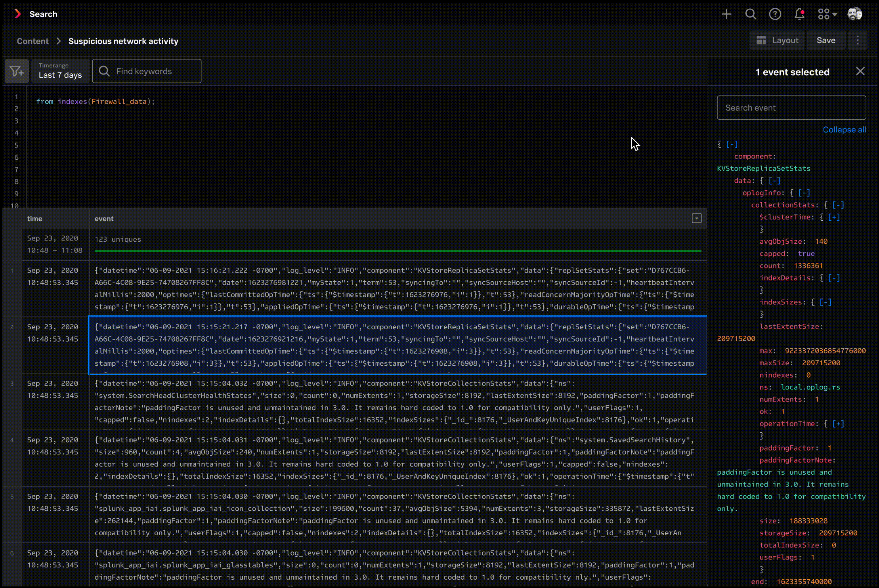Collapse the collectionStats node
The image size is (879, 588).
pos(838,205)
